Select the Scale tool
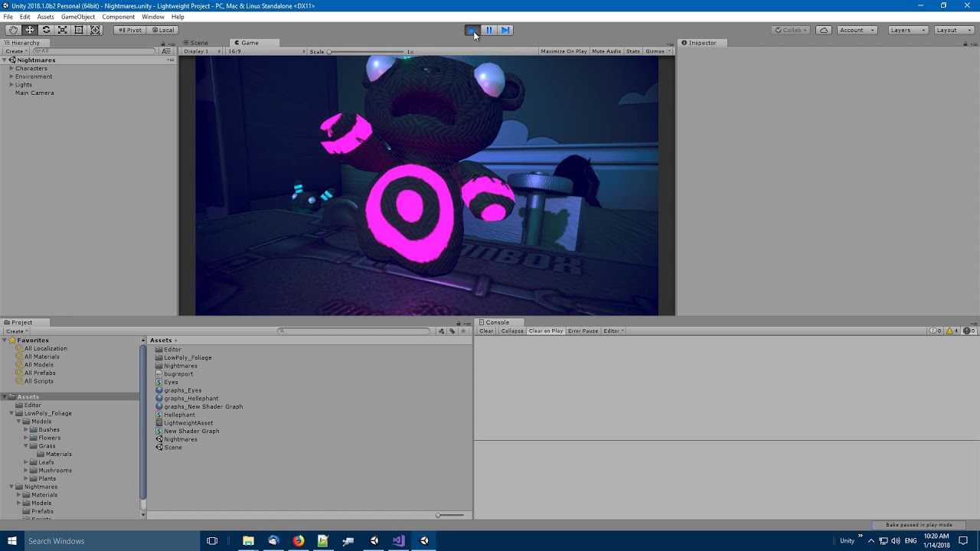This screenshot has height=551, width=980. pos(63,30)
